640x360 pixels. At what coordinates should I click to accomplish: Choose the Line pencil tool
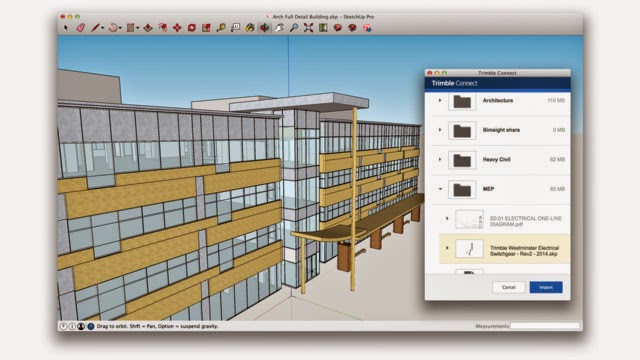95,28
